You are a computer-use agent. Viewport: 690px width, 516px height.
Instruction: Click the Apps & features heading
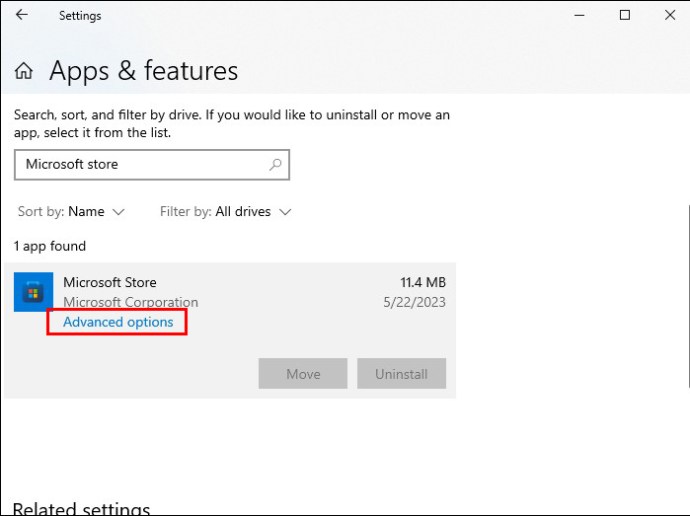[x=143, y=70]
